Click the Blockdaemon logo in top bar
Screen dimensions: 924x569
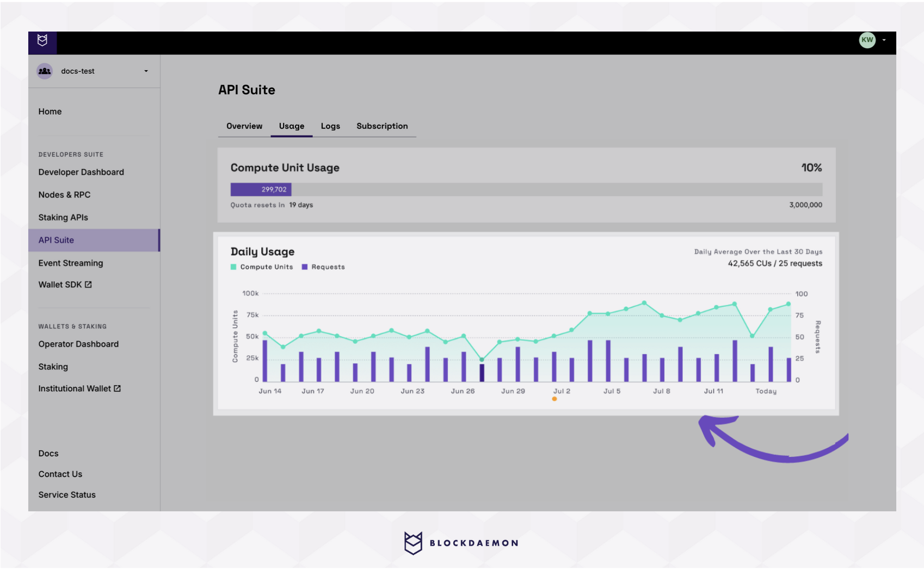pos(42,40)
